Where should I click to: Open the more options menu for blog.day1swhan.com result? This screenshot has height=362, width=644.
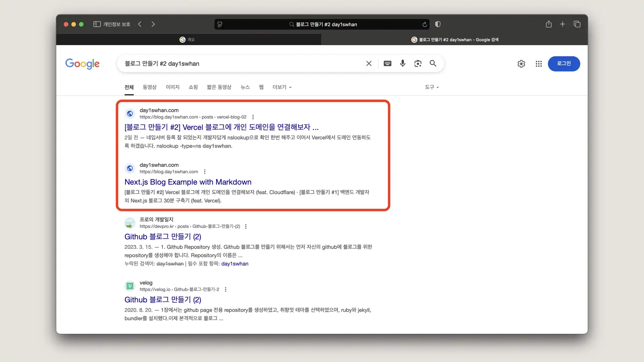coord(205,172)
